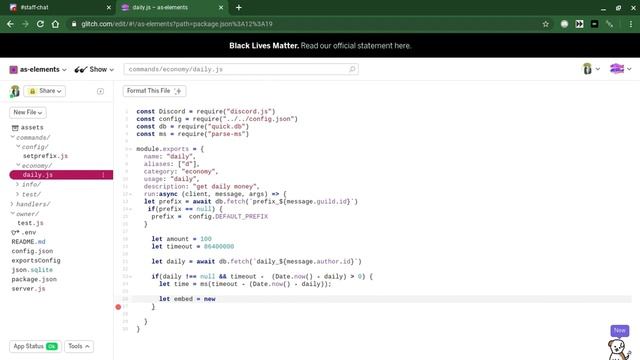
Task: Click the App Status button
Action: 35,347
